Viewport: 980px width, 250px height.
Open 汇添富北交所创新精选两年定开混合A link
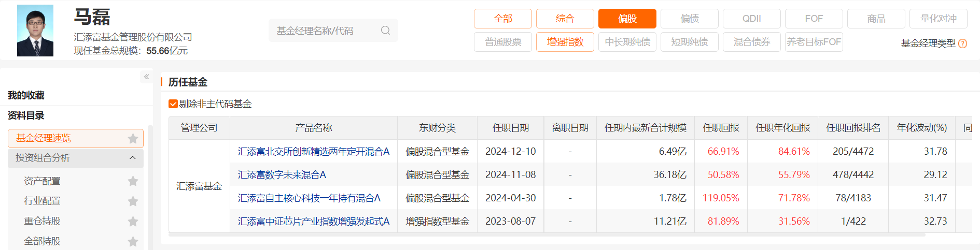[313, 152]
